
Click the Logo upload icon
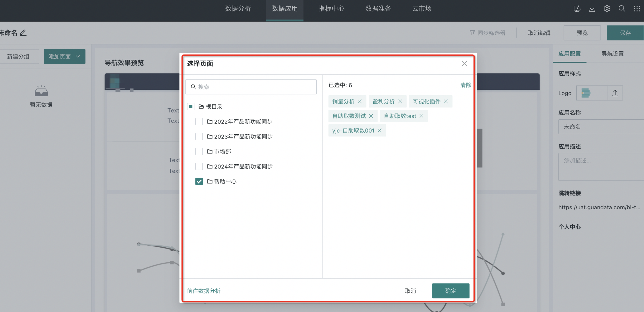(x=615, y=93)
